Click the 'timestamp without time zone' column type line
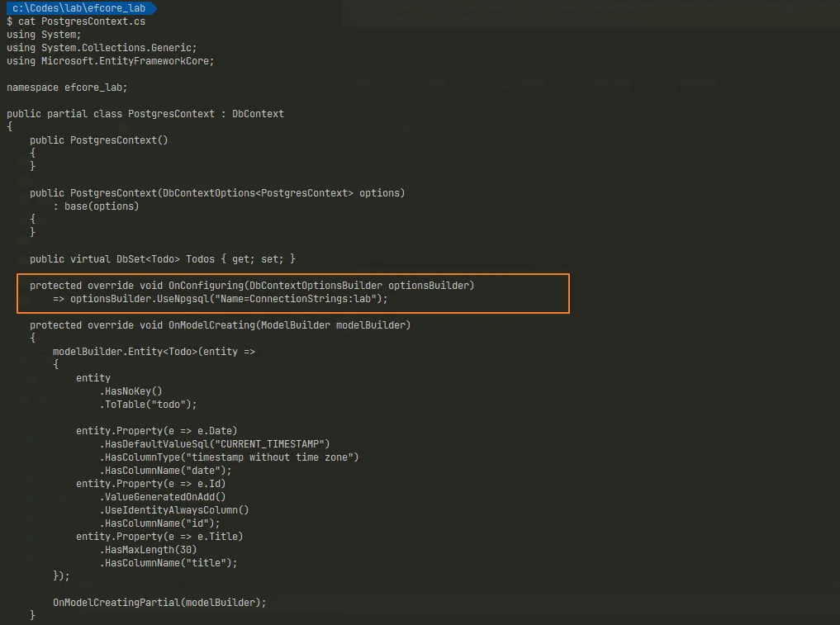 (x=229, y=457)
